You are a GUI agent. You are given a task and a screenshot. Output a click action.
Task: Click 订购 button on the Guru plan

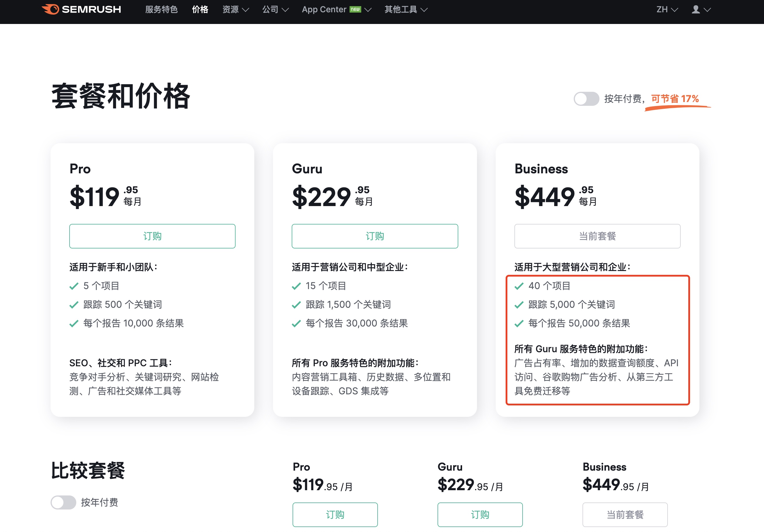click(x=375, y=236)
